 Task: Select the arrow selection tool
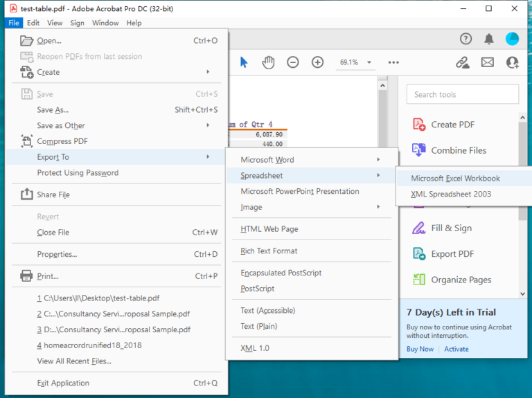(244, 62)
